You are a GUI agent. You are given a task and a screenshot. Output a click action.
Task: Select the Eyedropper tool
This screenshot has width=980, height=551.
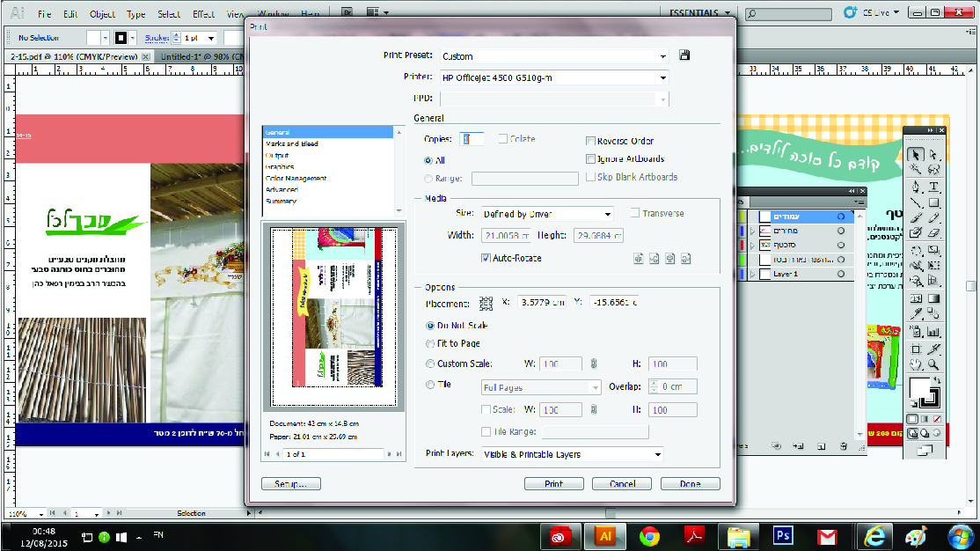click(x=916, y=314)
